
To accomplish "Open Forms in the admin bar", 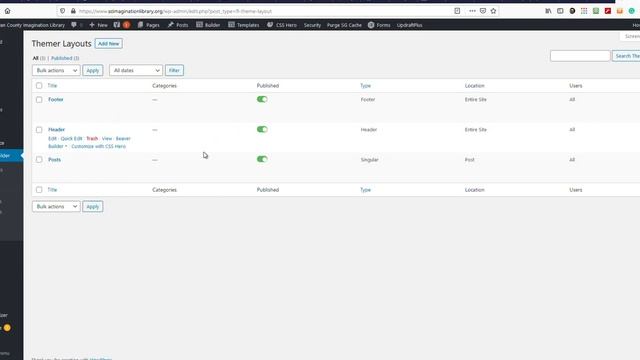I will click(379, 25).
